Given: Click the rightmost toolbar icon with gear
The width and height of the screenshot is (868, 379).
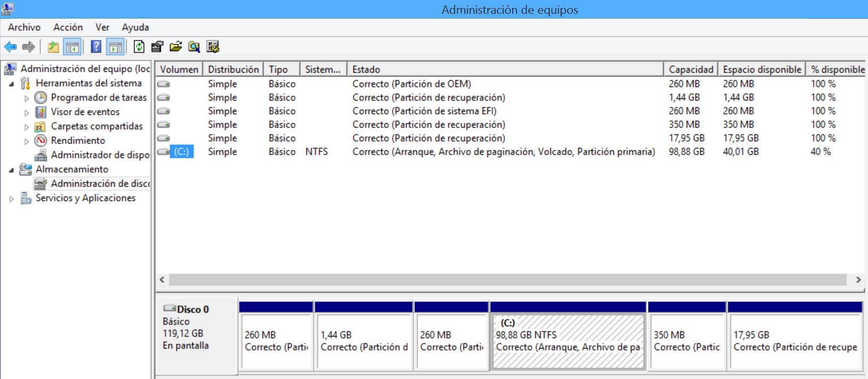Looking at the screenshot, I should 213,47.
